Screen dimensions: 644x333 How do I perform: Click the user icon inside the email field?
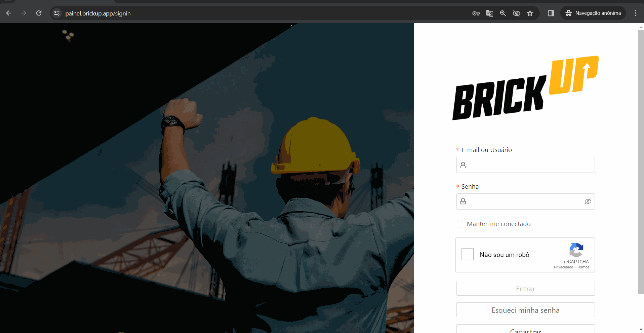(x=463, y=164)
